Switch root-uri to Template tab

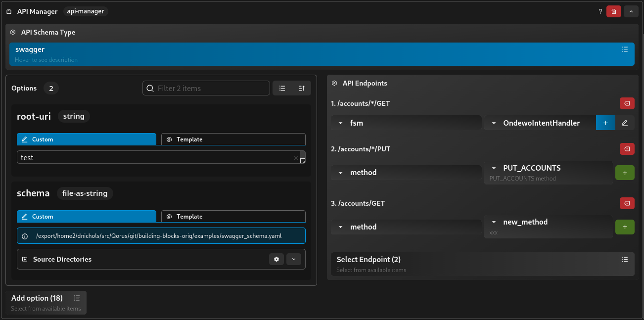pos(233,139)
